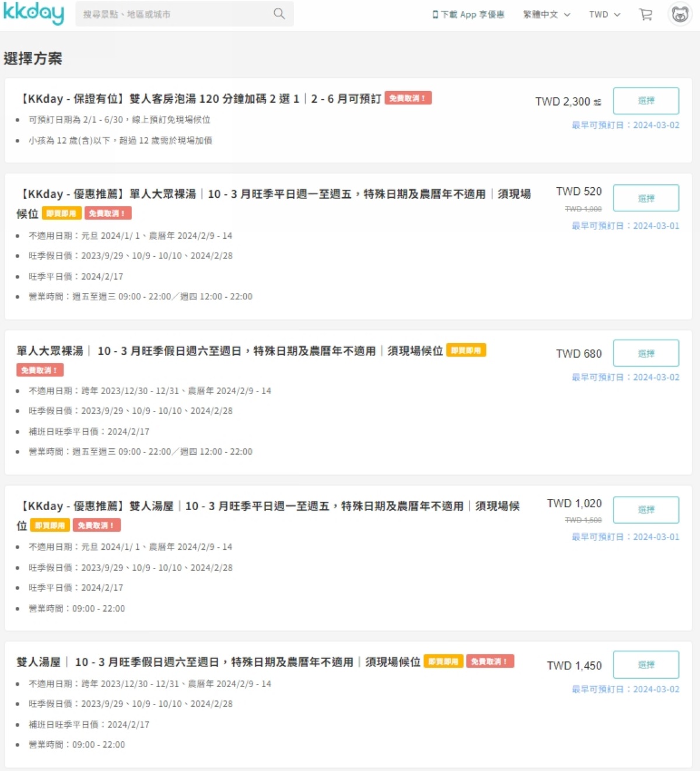Click the chevron beside TWD currency
The image size is (700, 771).
click(x=617, y=15)
